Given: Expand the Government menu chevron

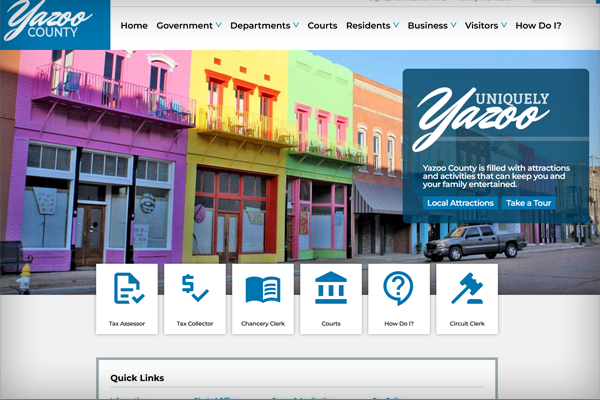Looking at the screenshot, I should [x=218, y=25].
